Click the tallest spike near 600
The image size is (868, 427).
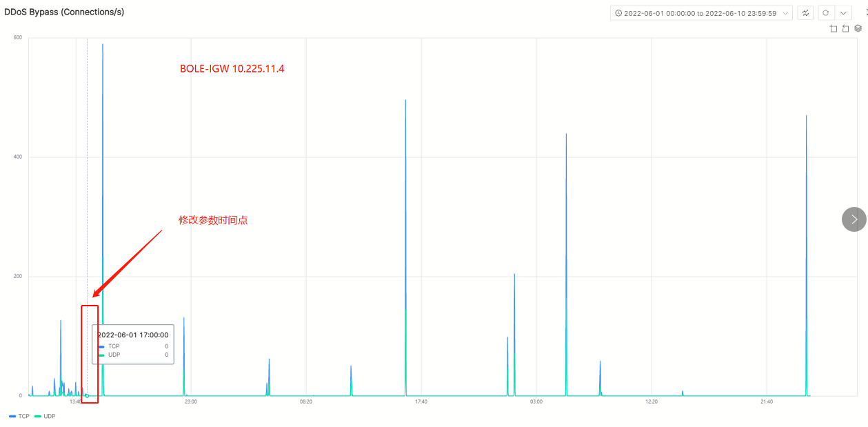(x=103, y=46)
